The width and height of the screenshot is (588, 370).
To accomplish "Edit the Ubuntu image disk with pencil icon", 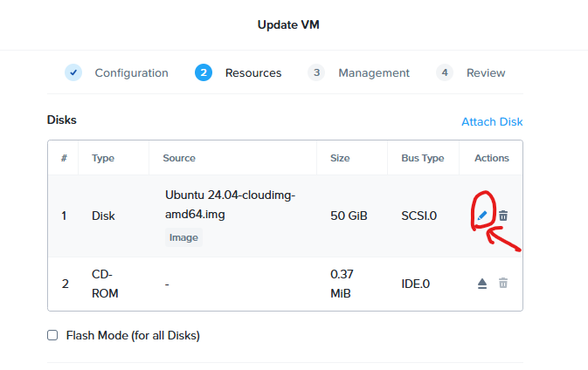I will [482, 216].
